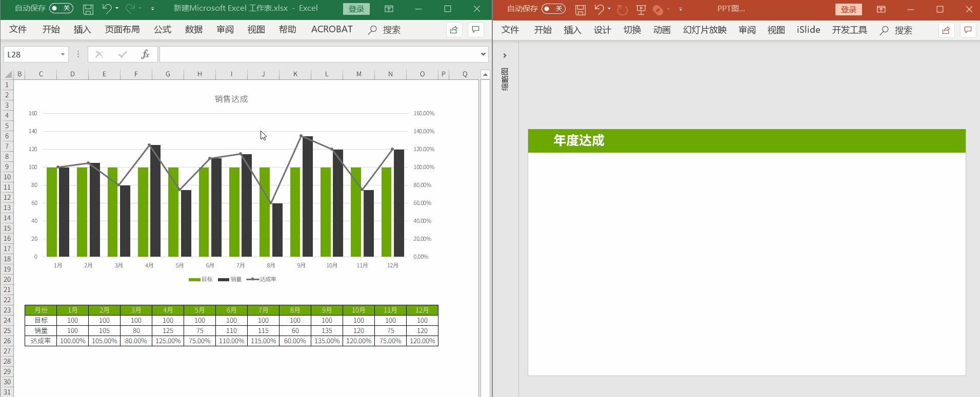This screenshot has width=980, height=397.
Task: Click the 搜索 search box in Excel
Action: (385, 30)
